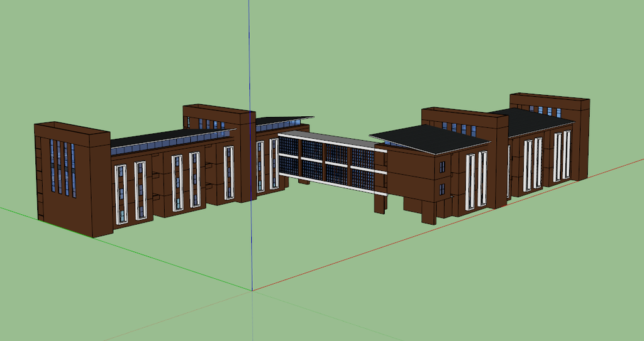Select the blue clerestory strip under the left roof
Viewport: 644px width, 341px height.
click(164, 146)
